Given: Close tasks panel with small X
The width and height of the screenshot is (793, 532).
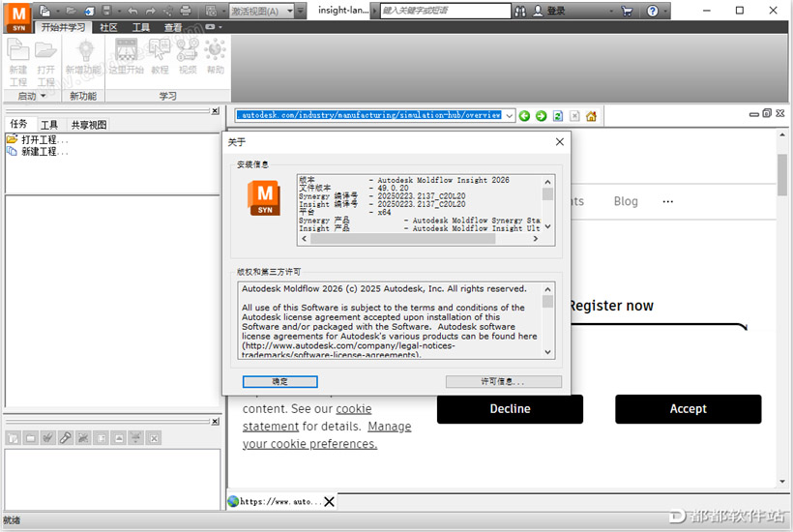Looking at the screenshot, I should pyautogui.click(x=215, y=110).
